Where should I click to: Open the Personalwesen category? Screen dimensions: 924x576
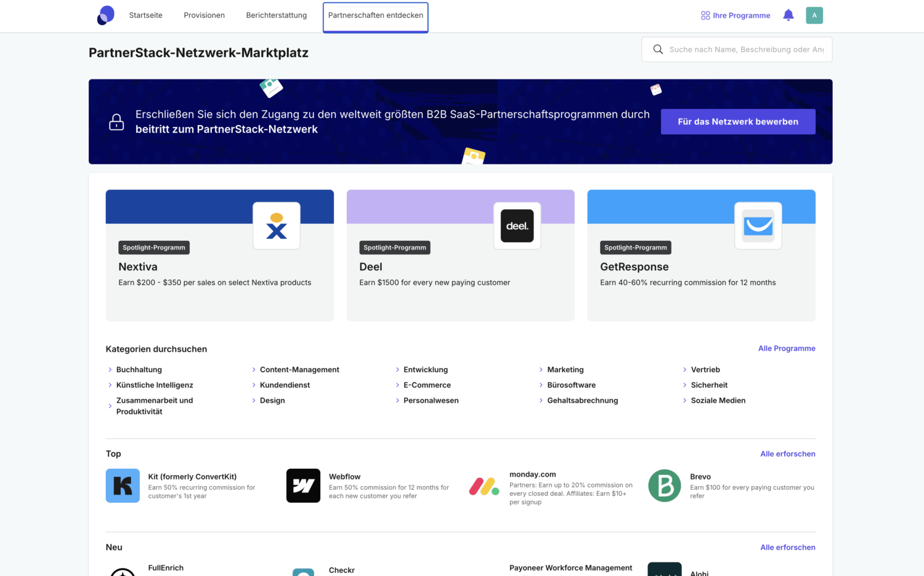pos(431,400)
